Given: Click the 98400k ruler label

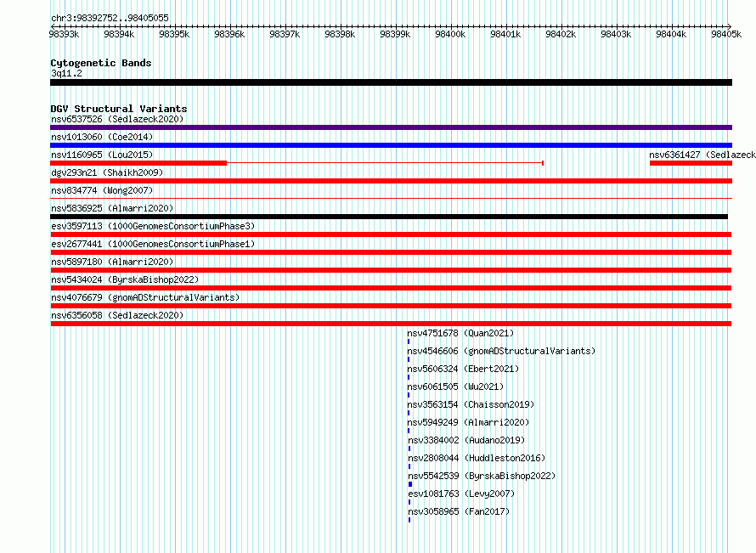Looking at the screenshot, I should (x=450, y=34).
